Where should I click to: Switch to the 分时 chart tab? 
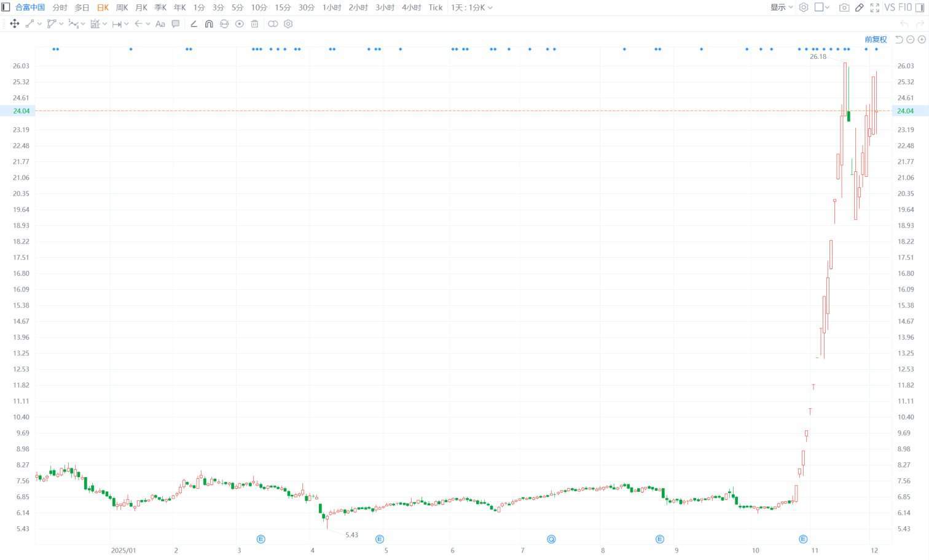[x=60, y=7]
